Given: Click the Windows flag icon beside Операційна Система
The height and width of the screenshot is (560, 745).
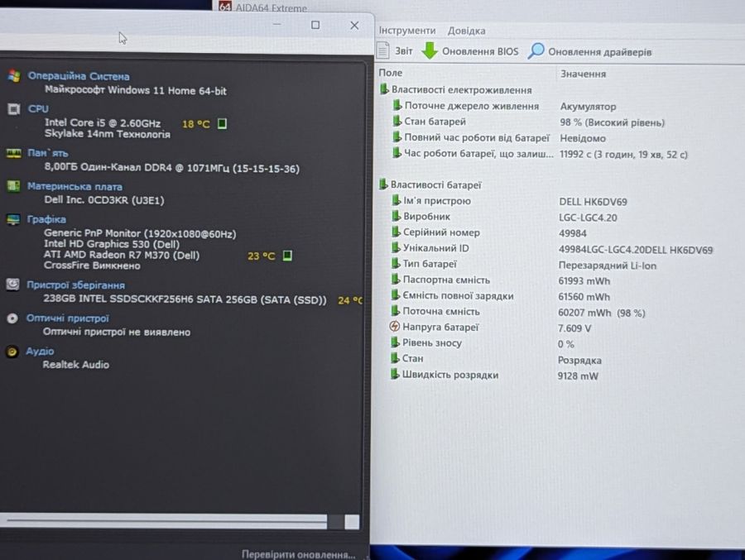Looking at the screenshot, I should click(14, 76).
